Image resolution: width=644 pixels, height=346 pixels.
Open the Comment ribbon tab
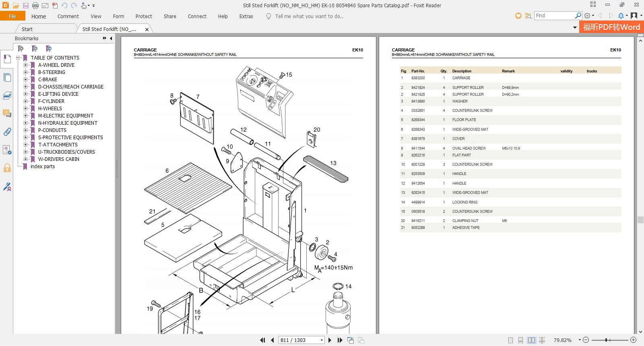click(68, 16)
